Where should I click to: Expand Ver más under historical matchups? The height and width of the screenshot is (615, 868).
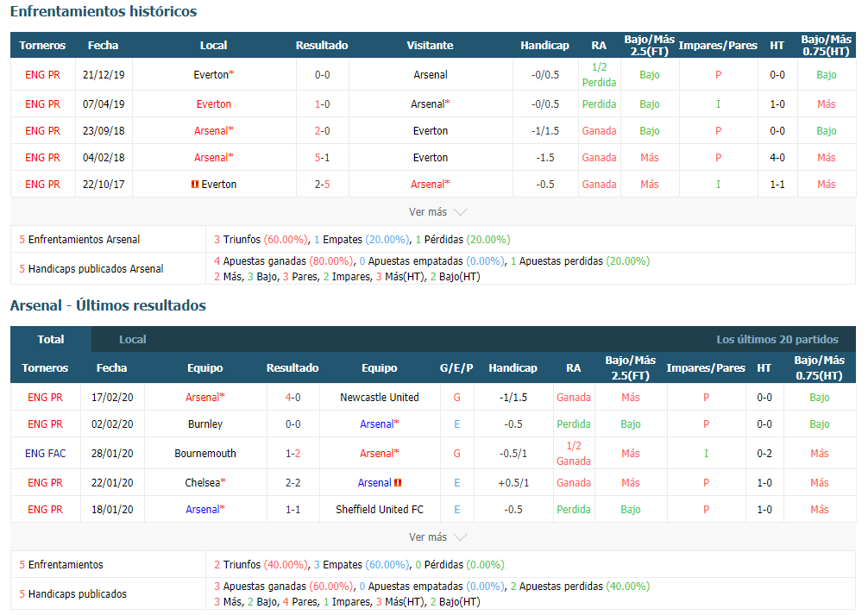pos(437,212)
